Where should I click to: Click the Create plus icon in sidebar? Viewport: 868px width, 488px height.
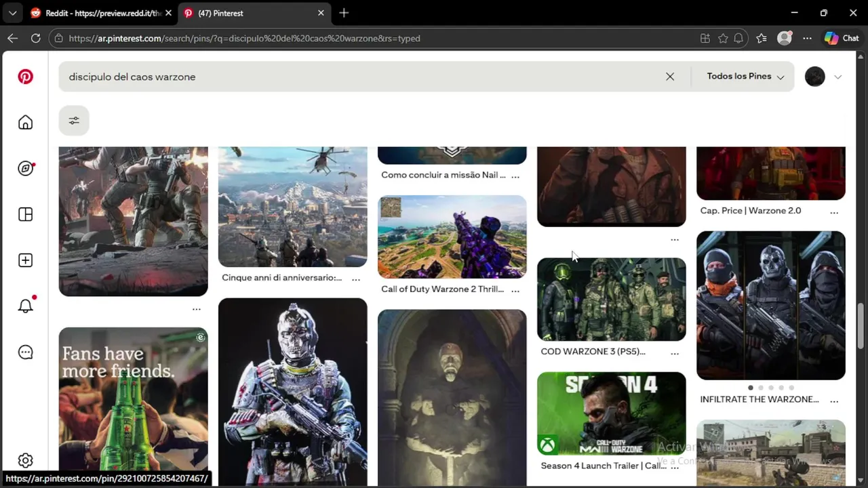tap(25, 260)
